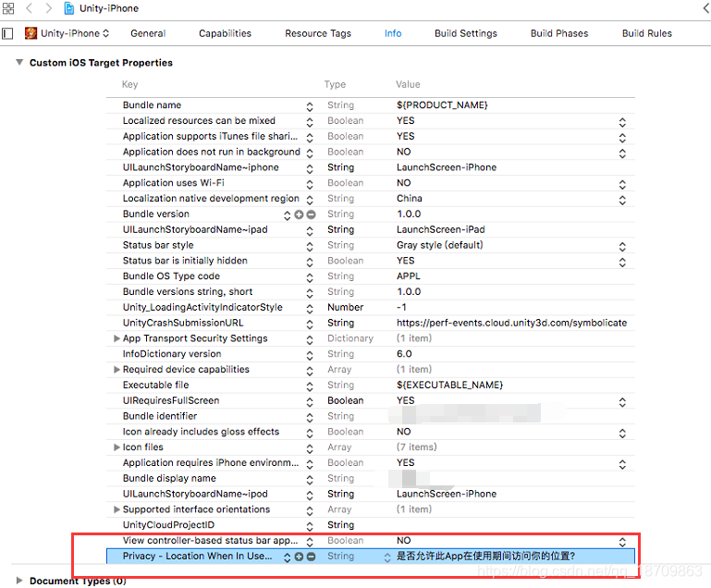Screen dimensions: 711x588
Task: Expand Supported interface orientations array
Action: [116, 509]
